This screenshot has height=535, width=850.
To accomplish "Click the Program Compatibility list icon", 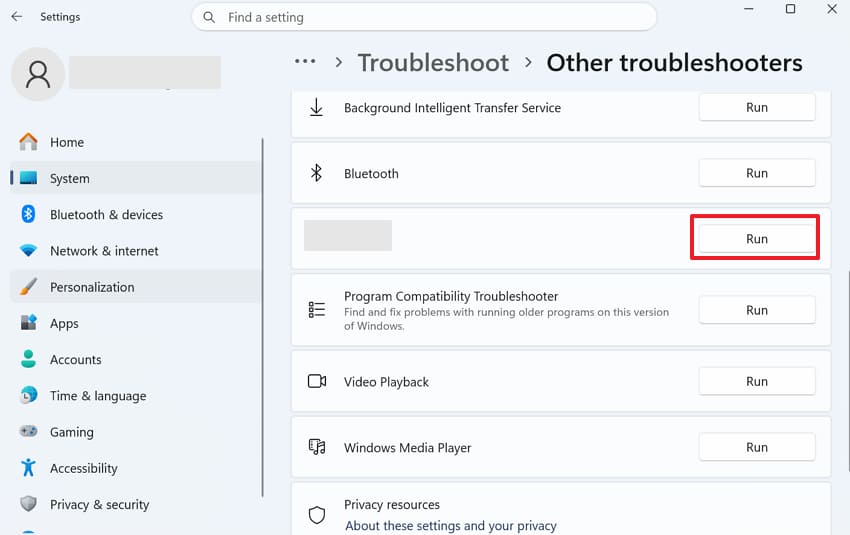I will click(x=317, y=310).
